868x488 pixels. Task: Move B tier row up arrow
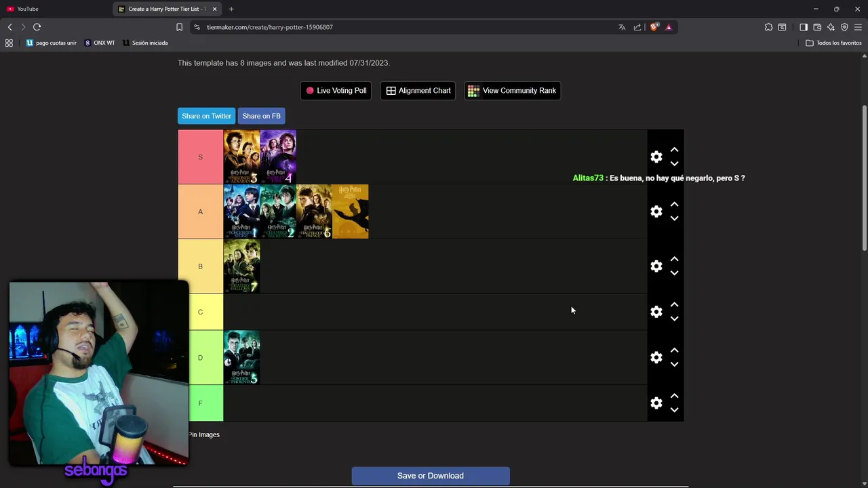pos(674,260)
